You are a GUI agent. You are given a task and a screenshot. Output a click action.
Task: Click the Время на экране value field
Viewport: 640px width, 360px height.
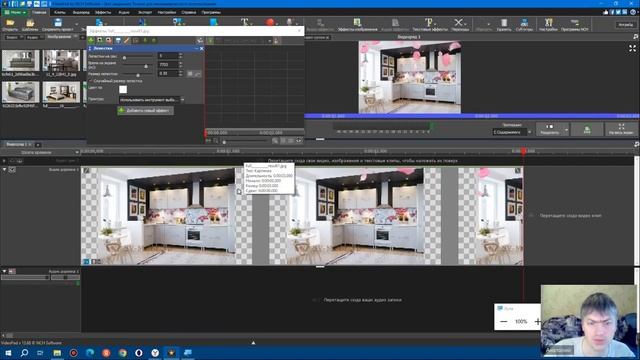(167, 64)
